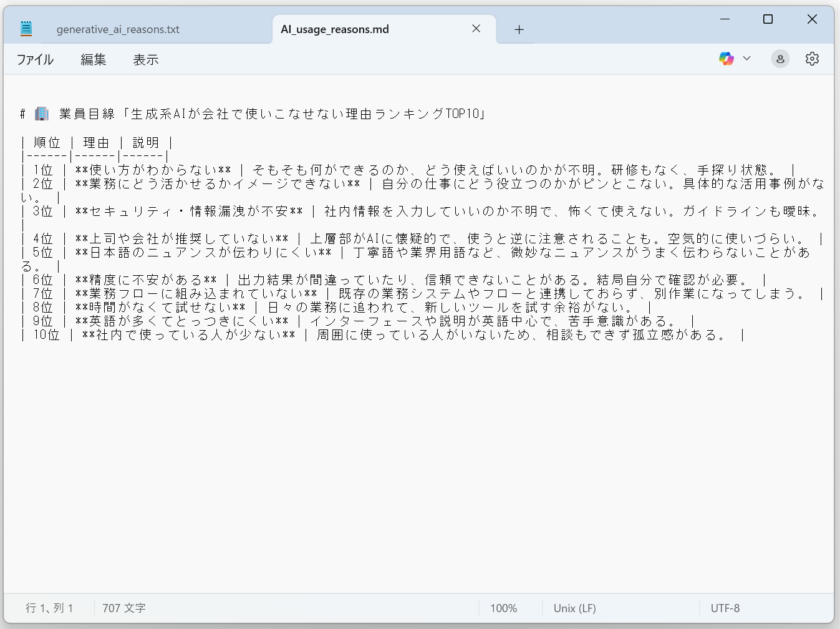Add a new tab with plus button
Viewport: 840px width, 629px height.
pyautogui.click(x=519, y=29)
